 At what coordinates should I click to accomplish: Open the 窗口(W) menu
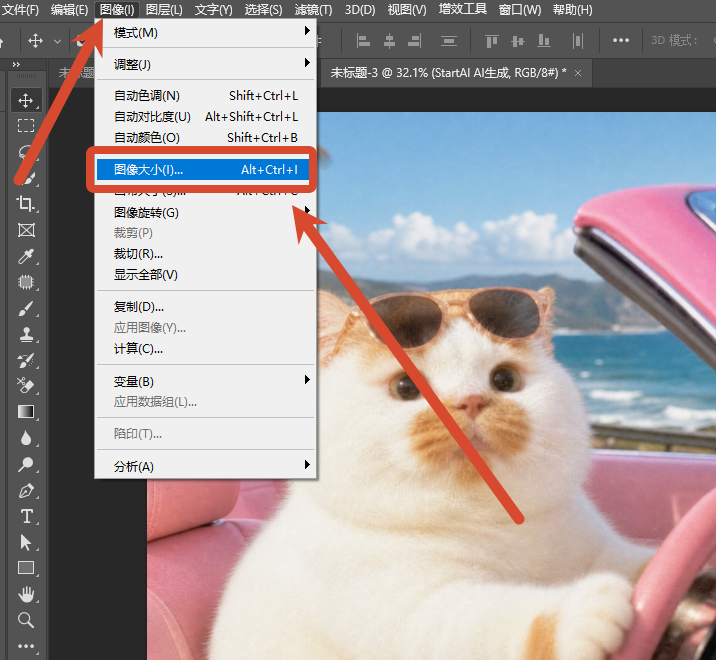(x=520, y=10)
